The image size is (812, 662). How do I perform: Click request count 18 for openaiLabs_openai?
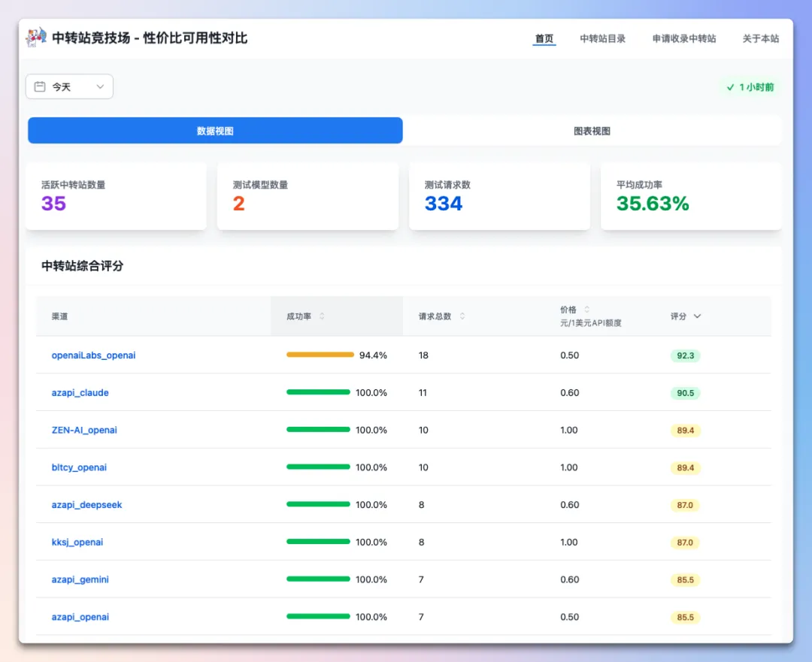click(423, 355)
